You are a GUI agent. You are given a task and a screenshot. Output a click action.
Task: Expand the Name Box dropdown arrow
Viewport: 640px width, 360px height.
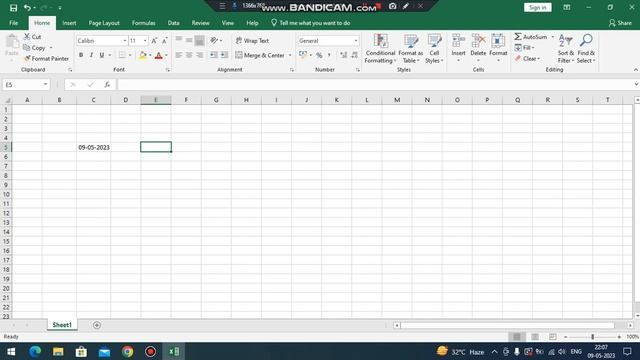click(45, 84)
